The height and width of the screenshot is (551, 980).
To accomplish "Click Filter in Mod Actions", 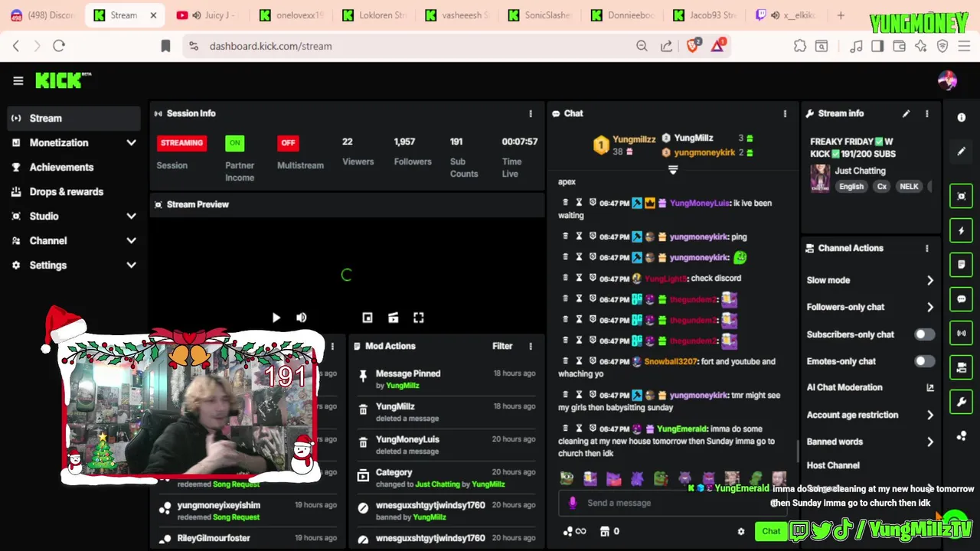I will (x=502, y=346).
